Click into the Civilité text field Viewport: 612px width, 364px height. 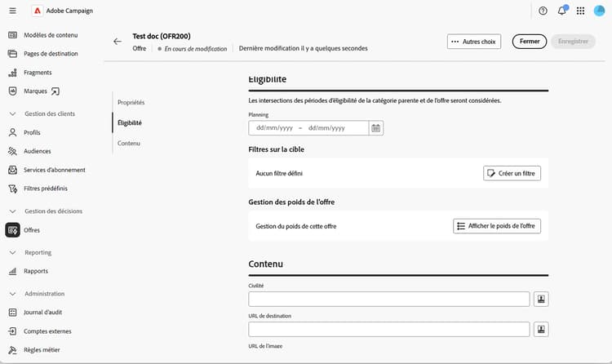389,300
